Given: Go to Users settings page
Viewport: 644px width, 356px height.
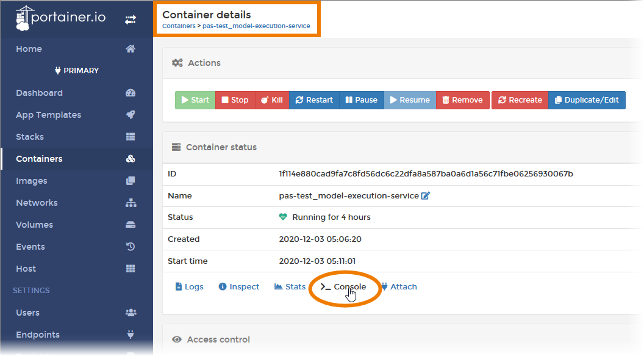Looking at the screenshot, I should pyautogui.click(x=28, y=313).
